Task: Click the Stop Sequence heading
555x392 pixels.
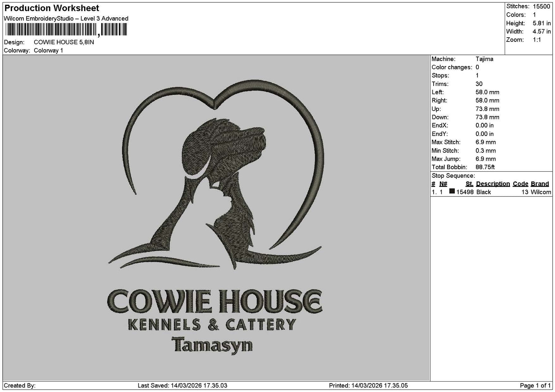Action: [453, 176]
